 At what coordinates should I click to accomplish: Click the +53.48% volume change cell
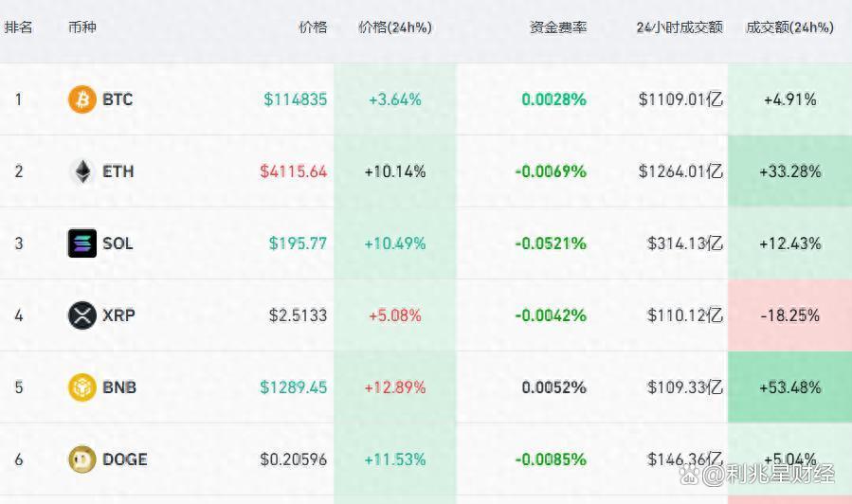[x=790, y=387]
